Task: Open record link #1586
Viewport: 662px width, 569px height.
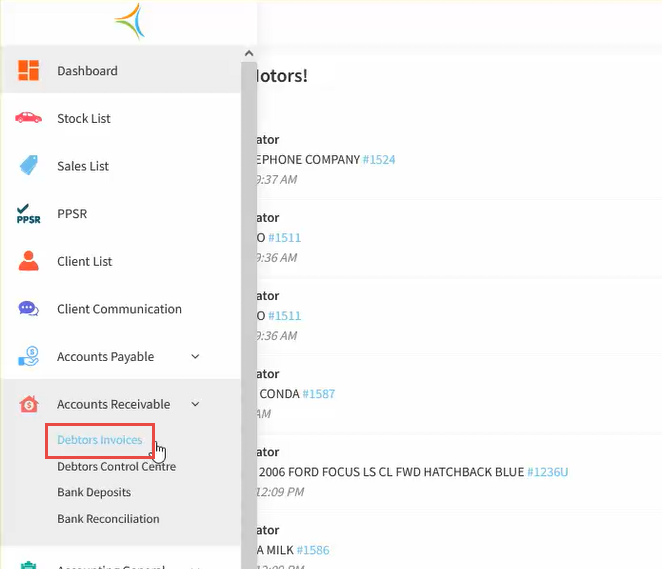Action: point(312,550)
